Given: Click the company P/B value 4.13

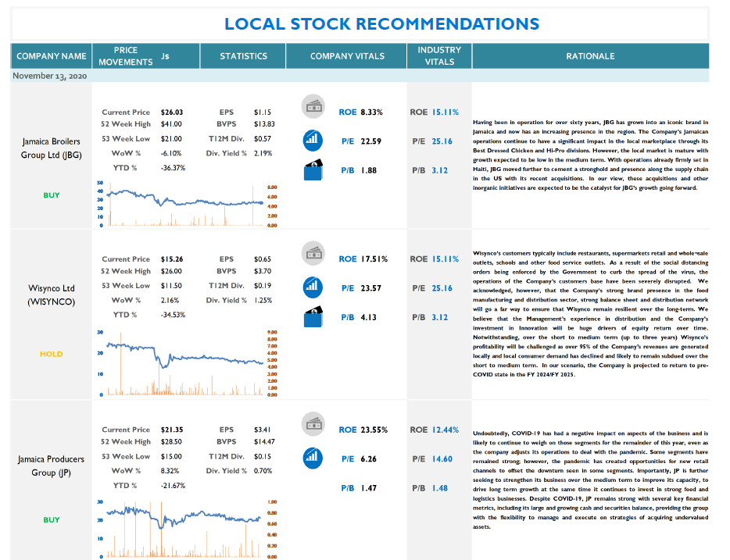Looking at the screenshot, I should (x=368, y=318).
